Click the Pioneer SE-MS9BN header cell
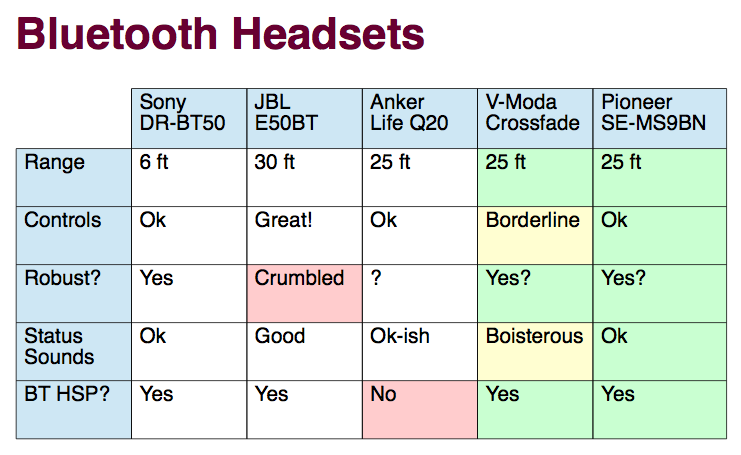 click(659, 117)
